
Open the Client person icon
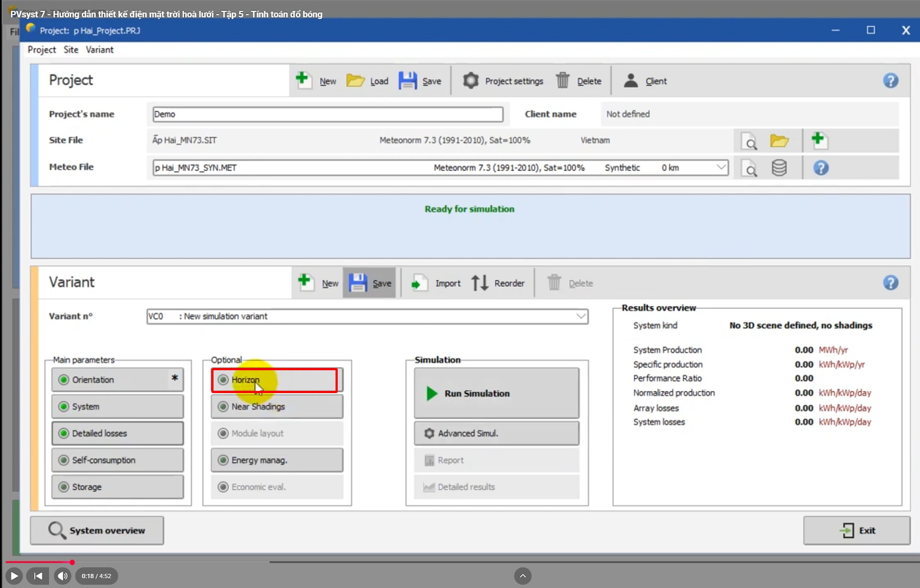coord(631,81)
